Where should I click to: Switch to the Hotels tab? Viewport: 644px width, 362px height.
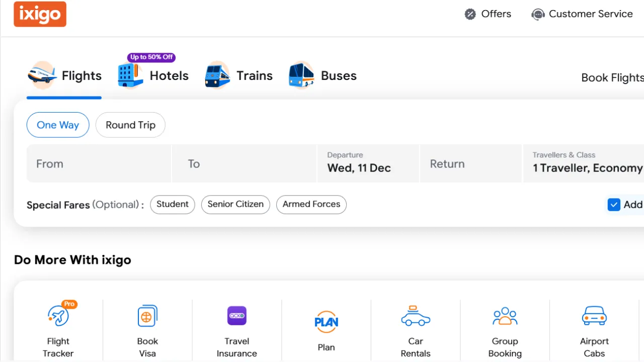click(x=153, y=76)
